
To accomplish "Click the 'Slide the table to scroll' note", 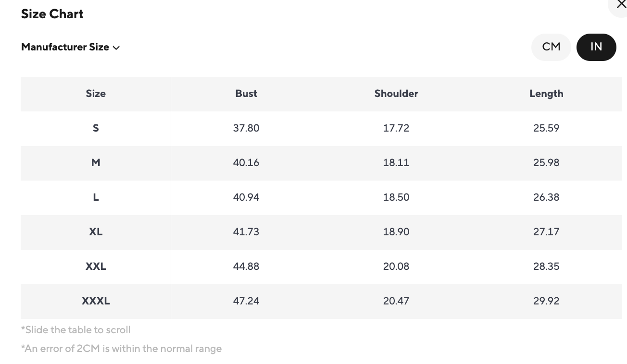I will pos(76,330).
